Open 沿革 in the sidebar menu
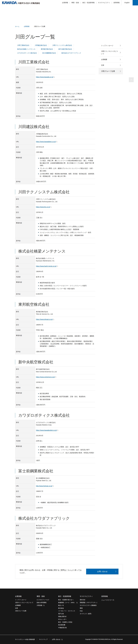138x644 pixels. coord(111,65)
